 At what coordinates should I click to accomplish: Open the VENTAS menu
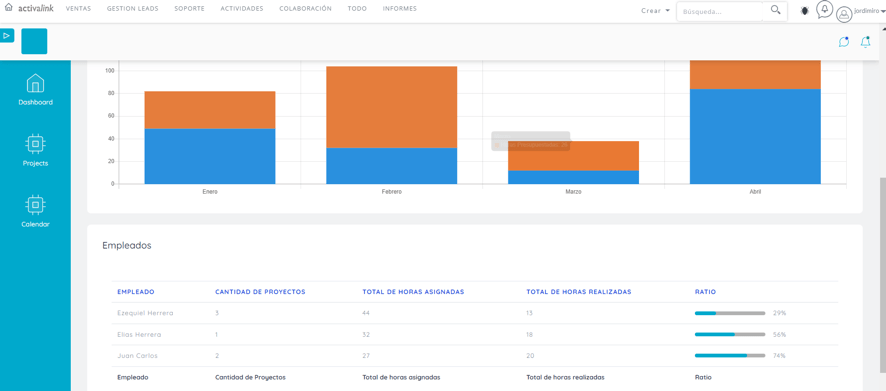[79, 9]
